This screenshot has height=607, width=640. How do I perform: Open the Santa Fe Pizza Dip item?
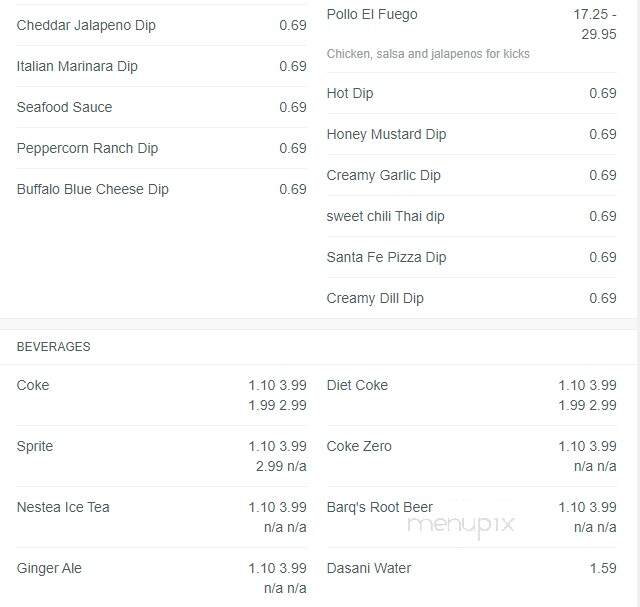[x=386, y=257]
